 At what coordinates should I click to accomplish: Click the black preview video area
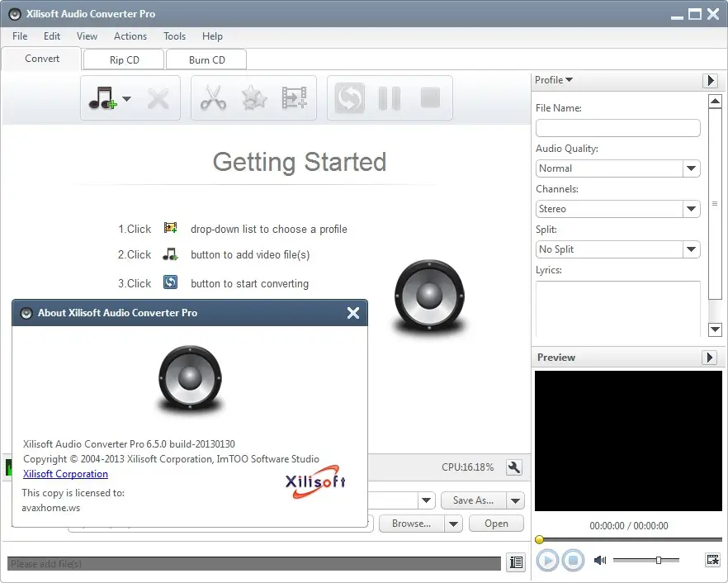[x=629, y=441]
